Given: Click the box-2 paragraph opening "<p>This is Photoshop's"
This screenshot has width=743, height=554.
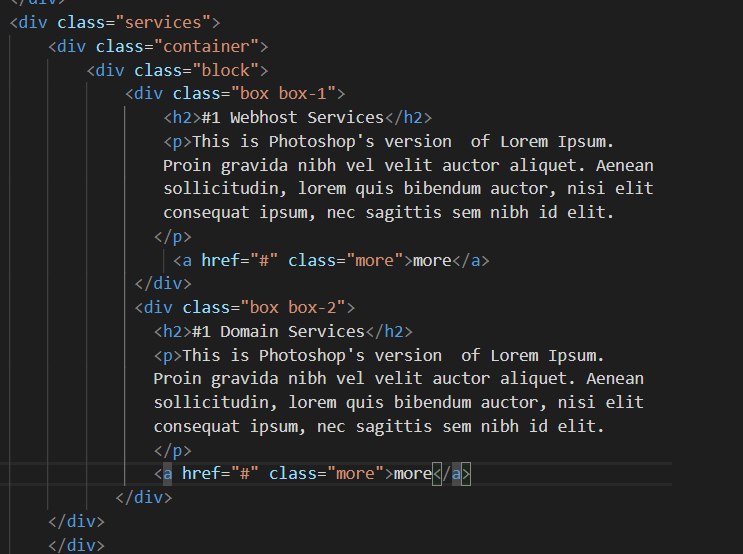Looking at the screenshot, I should coord(379,355).
